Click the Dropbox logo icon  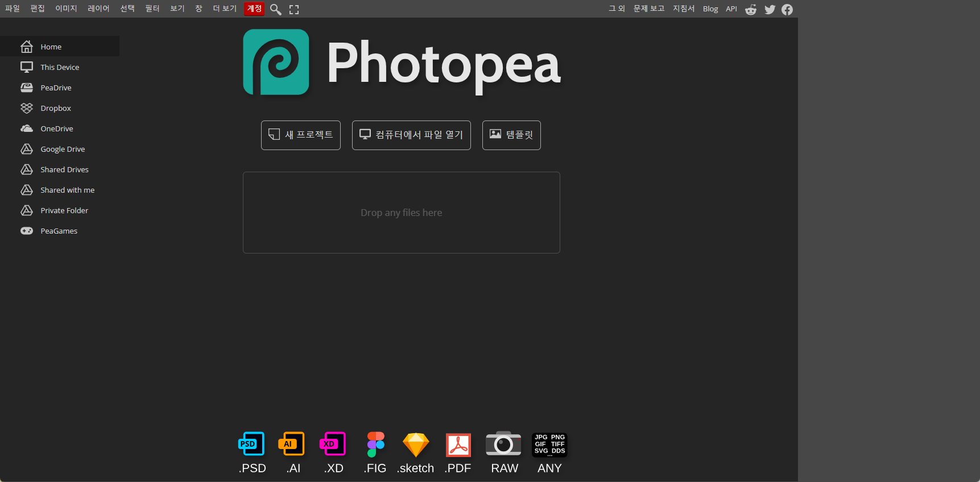tap(27, 108)
